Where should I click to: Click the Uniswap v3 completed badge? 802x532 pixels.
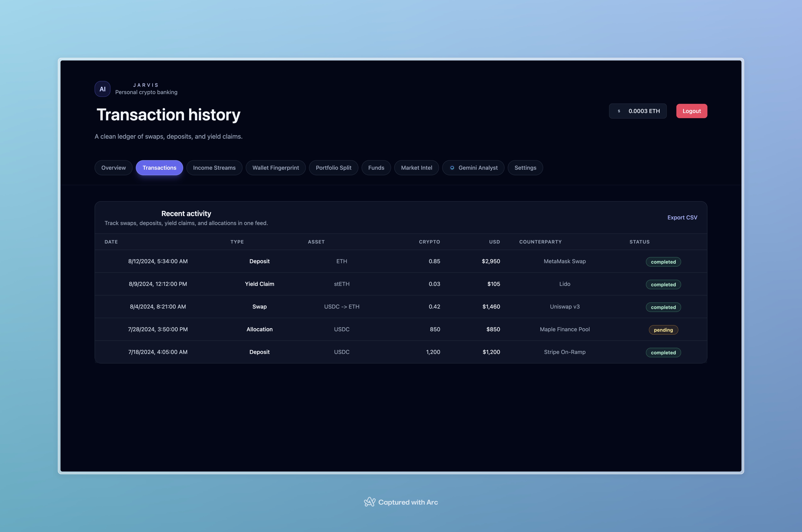click(663, 307)
